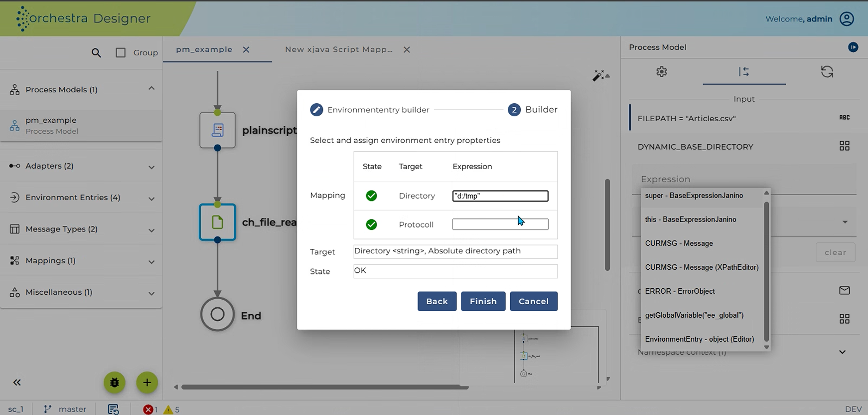
Task: Click the orchestra Designer logo
Action: 83,18
